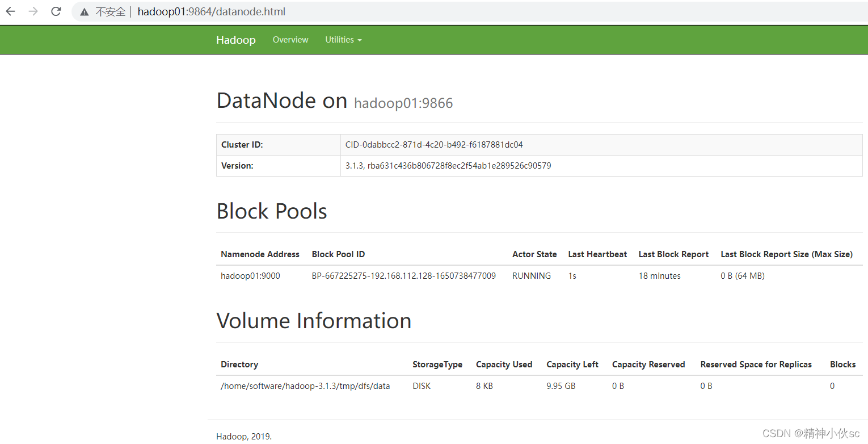The height and width of the screenshot is (444, 868).
Task: Click the Actor State column header
Action: (x=534, y=254)
